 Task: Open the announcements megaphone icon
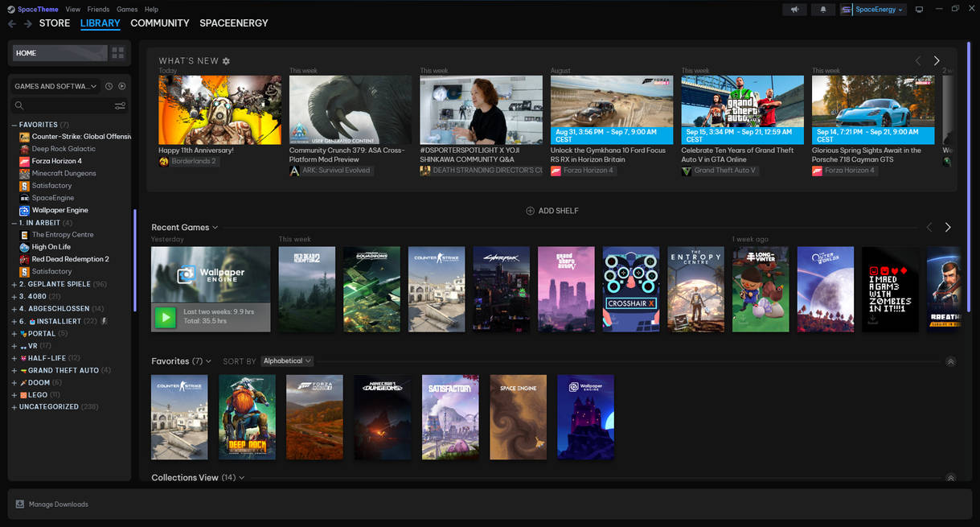click(x=794, y=9)
